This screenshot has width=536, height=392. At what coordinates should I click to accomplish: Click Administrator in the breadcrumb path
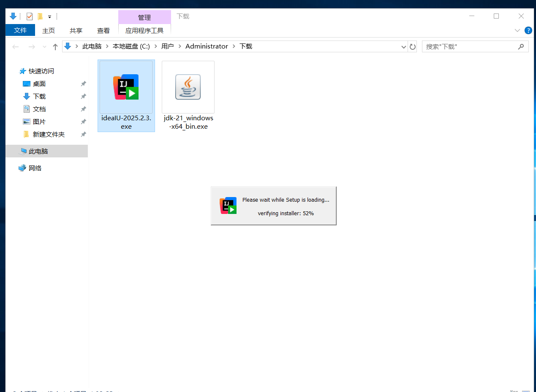coord(207,46)
